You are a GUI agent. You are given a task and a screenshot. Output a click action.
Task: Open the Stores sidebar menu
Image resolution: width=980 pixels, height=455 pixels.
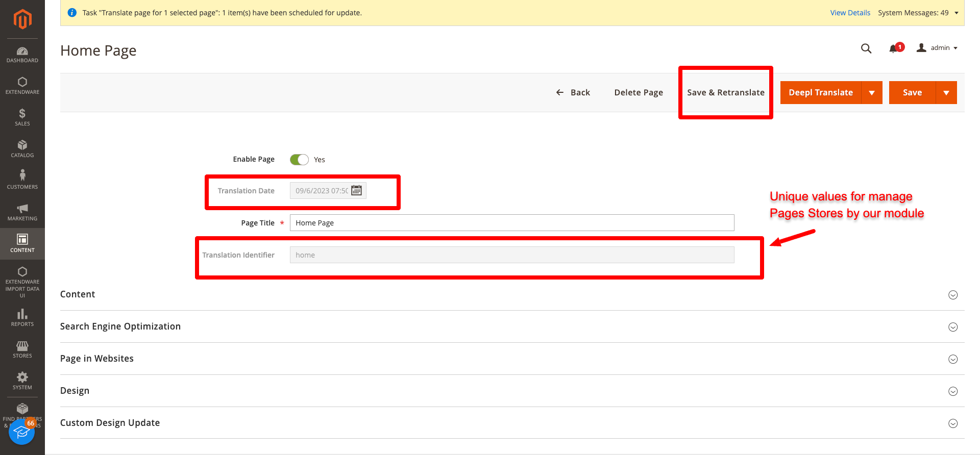point(22,349)
